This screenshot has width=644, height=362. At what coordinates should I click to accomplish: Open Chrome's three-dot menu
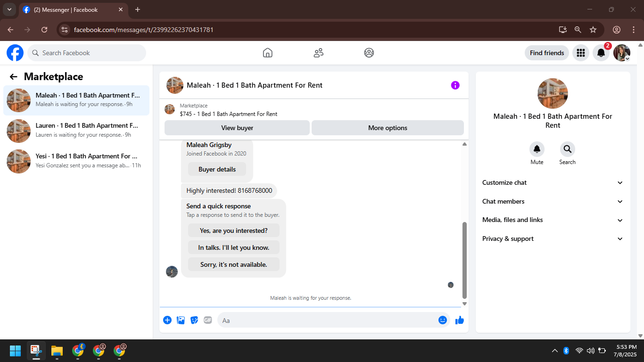click(x=633, y=30)
